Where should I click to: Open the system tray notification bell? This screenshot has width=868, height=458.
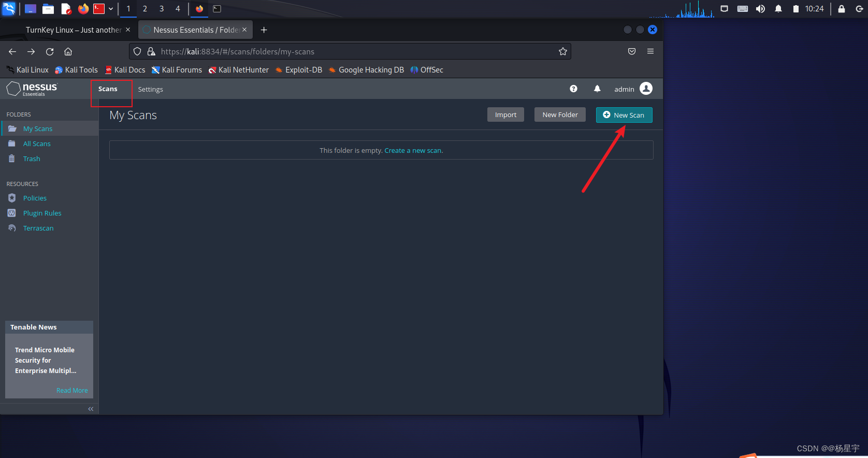pos(778,9)
